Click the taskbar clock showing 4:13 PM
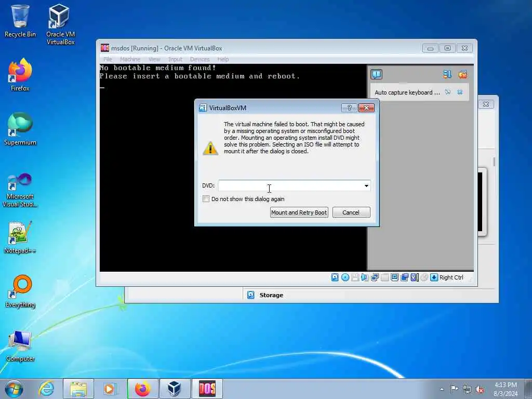Image resolution: width=532 pixels, height=399 pixels. point(506,389)
